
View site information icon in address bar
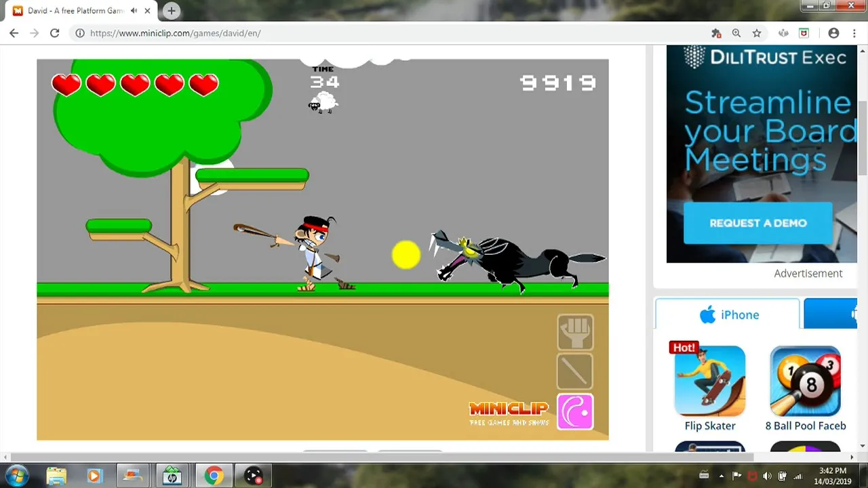(80, 33)
